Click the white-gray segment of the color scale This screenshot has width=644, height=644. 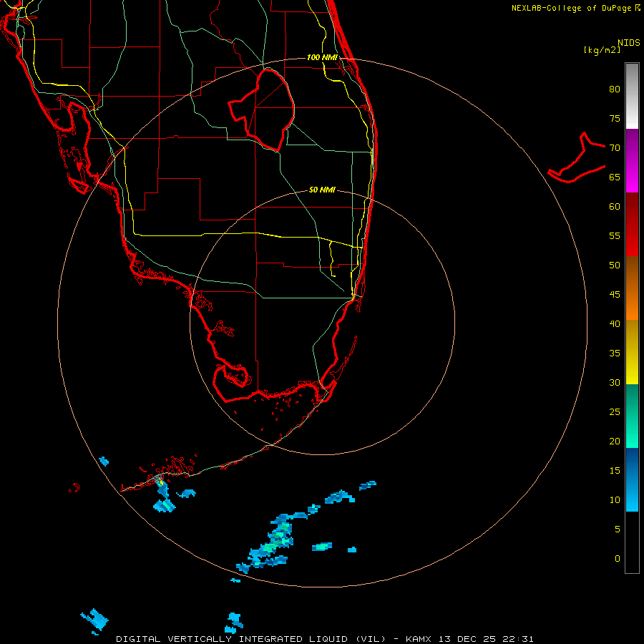[x=632, y=96]
